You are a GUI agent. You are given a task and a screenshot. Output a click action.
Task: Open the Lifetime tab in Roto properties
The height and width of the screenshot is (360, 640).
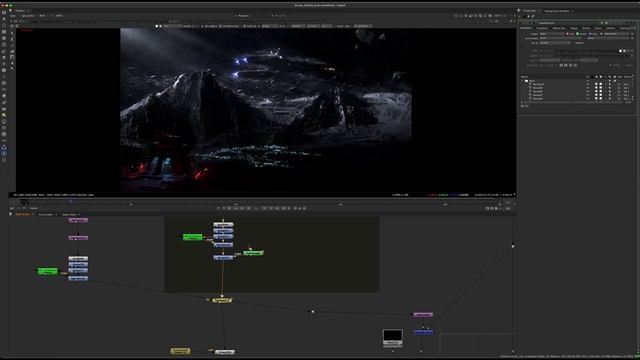(x=611, y=28)
